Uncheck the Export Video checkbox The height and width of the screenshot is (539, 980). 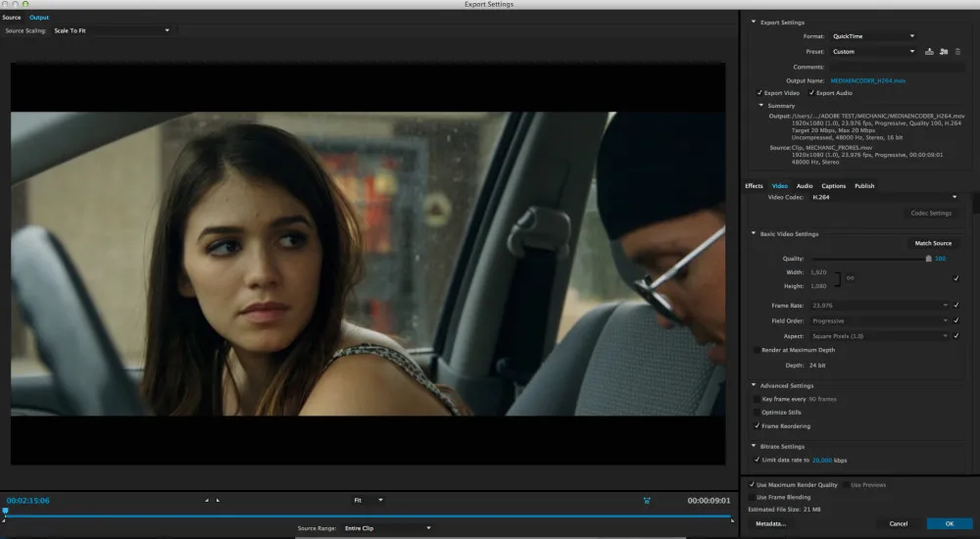760,92
